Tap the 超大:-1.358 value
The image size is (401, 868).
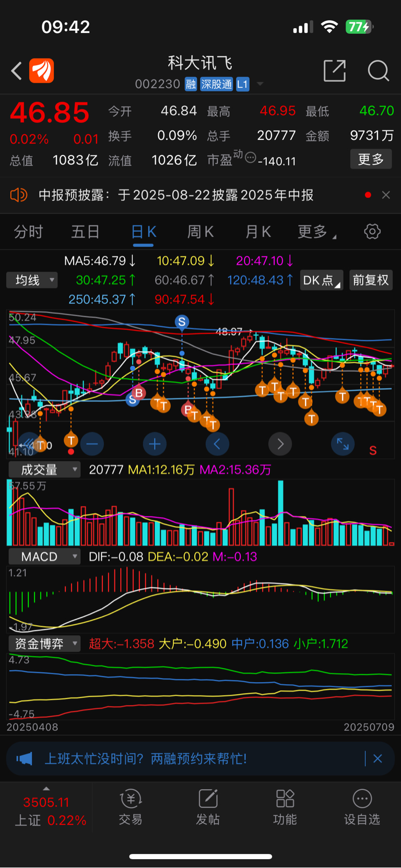click(x=122, y=644)
